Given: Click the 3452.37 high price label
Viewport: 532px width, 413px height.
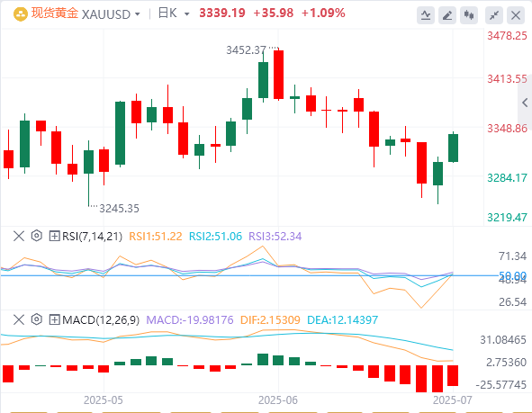Looking at the screenshot, I should (246, 50).
